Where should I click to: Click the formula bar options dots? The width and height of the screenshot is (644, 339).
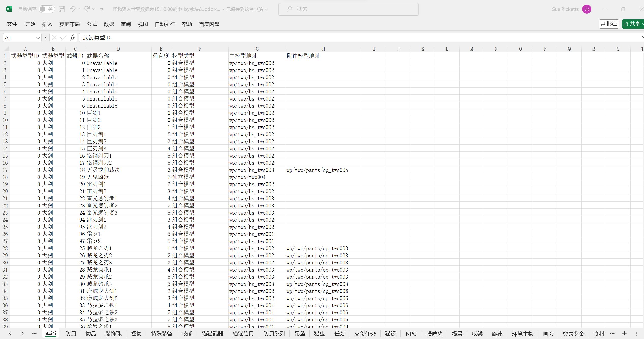tap(46, 38)
